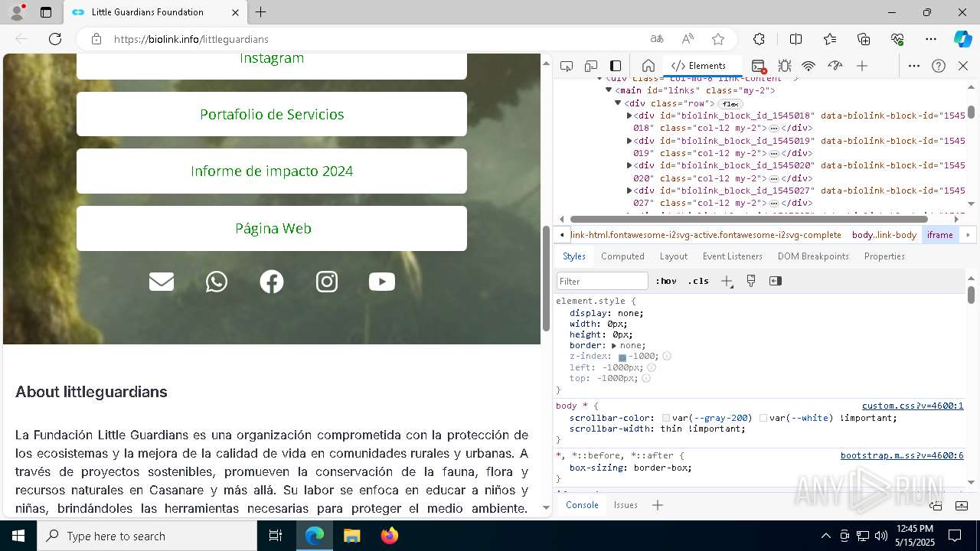
Task: Open bootstrap.m…ss?v=4600:6 source link
Action: pyautogui.click(x=902, y=456)
